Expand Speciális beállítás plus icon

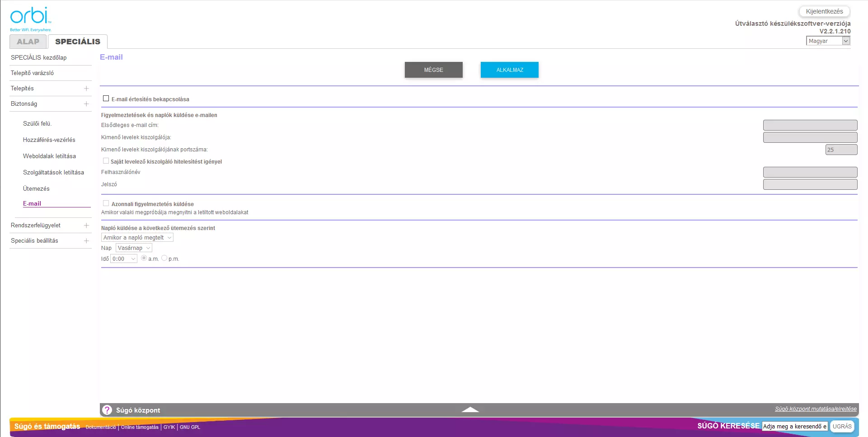(86, 241)
